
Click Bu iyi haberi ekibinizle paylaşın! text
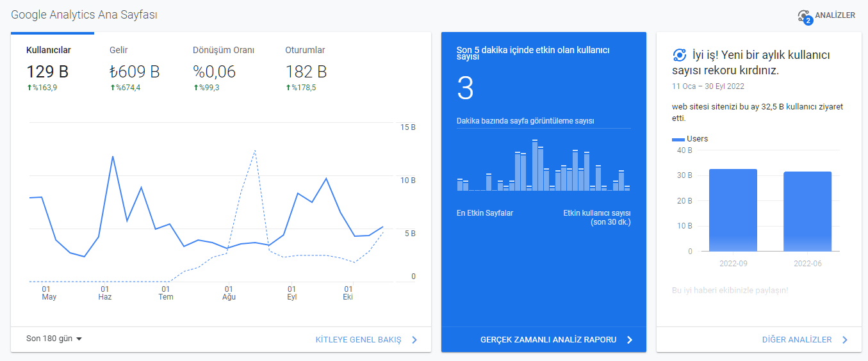(x=730, y=291)
